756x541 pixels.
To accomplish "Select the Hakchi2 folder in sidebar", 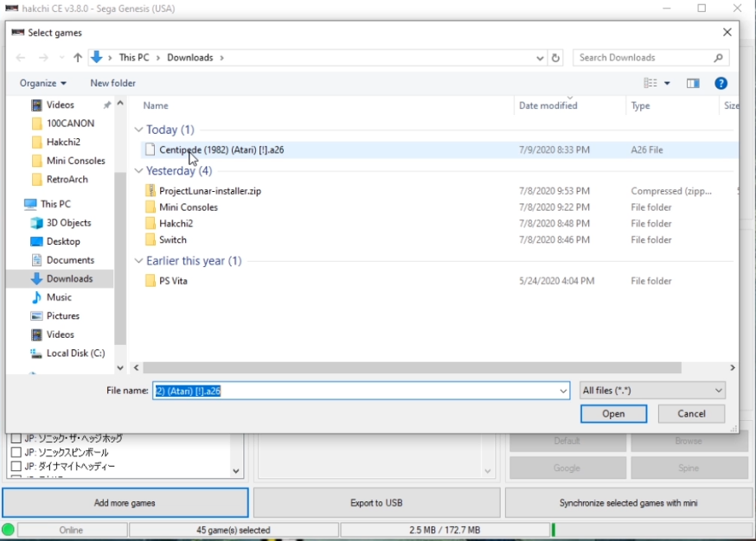I will click(x=62, y=142).
